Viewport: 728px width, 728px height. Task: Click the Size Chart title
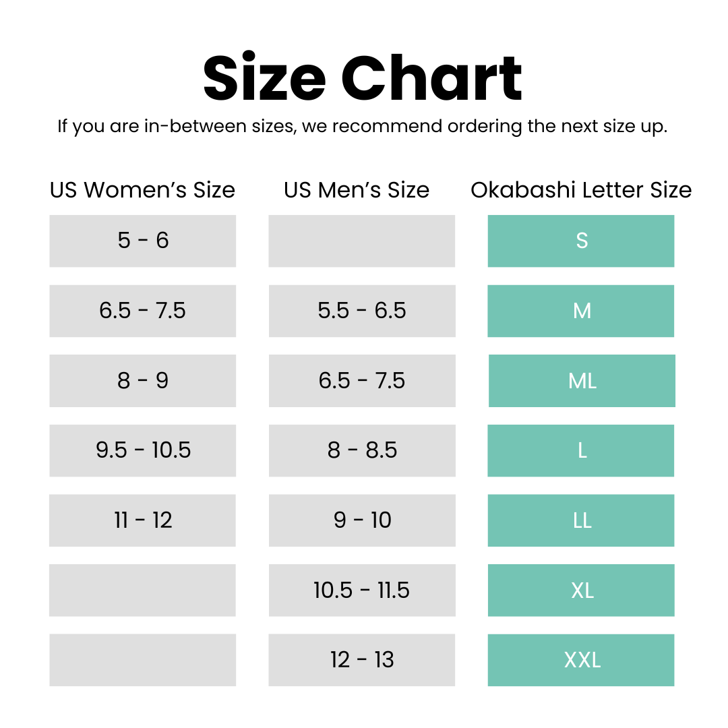tap(363, 78)
